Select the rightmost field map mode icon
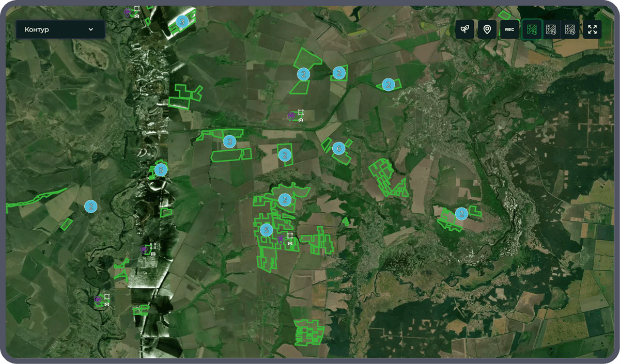The width and height of the screenshot is (620, 364). click(x=570, y=29)
